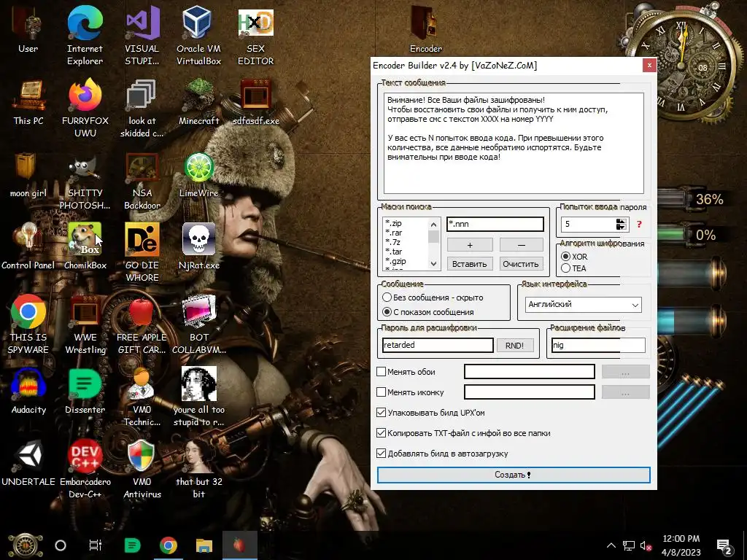Screen dimensions: 747x560
Task: Select the 'that but 32 bit' desktop icon
Action: click(198, 469)
